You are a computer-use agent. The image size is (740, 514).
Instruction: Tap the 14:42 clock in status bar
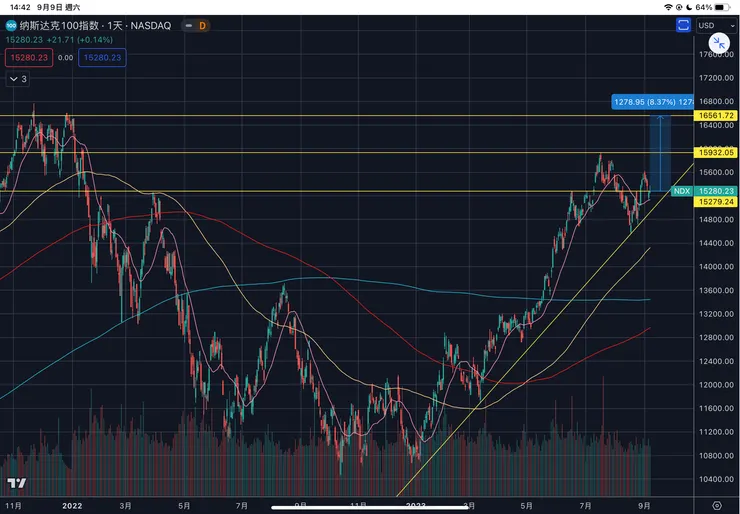20,7
